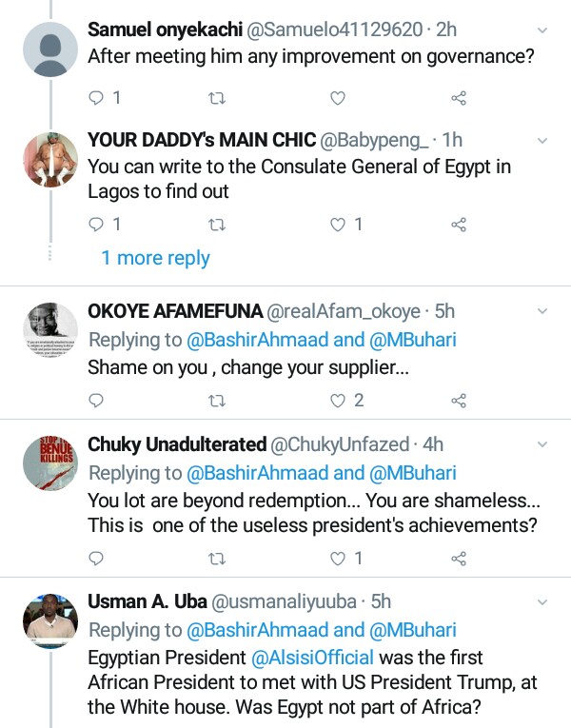Open tweet menu chevron for OKOYE AFAMEFUNA

542,311
